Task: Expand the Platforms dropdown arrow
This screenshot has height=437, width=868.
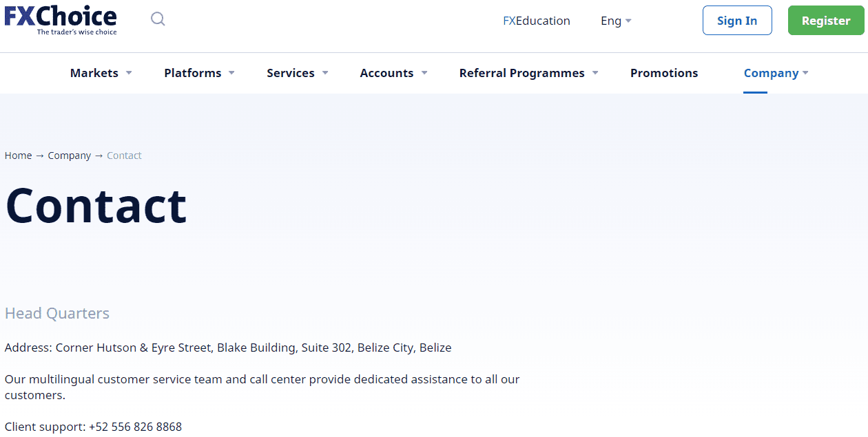Action: (231, 73)
